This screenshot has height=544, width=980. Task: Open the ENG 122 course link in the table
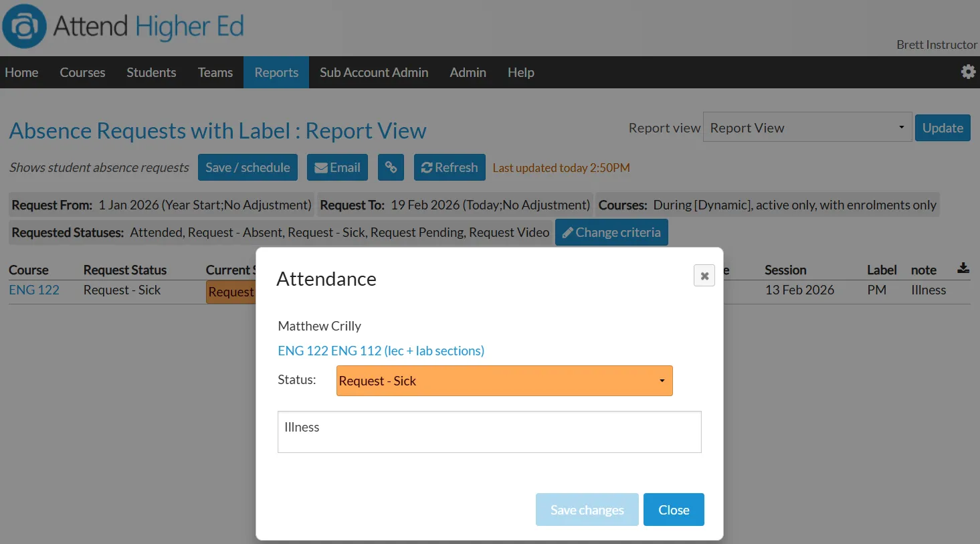34,290
